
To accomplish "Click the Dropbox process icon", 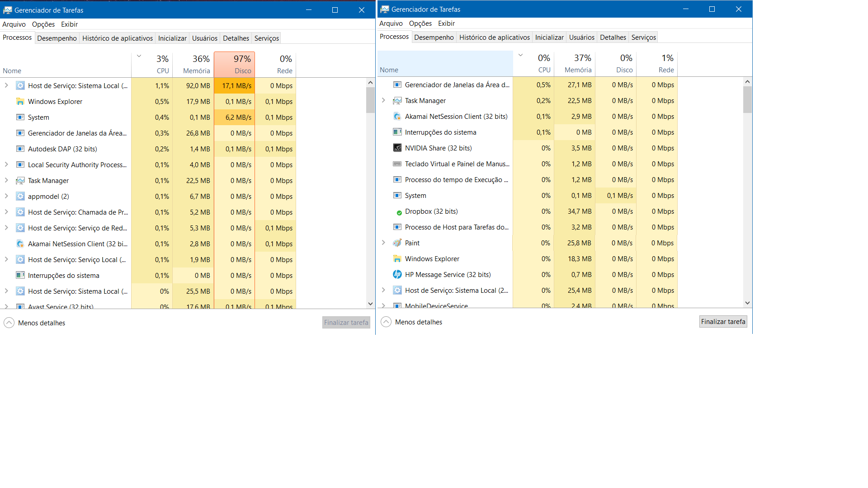I will [x=399, y=212].
